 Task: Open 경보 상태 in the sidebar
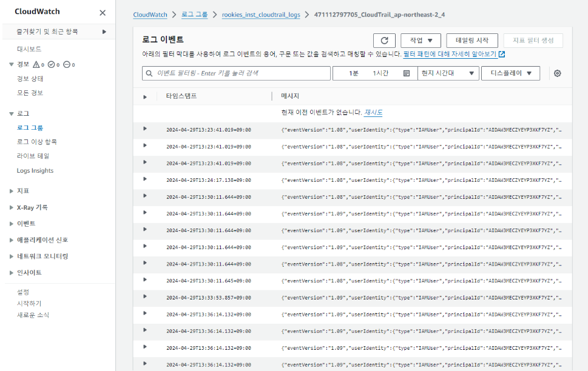(30, 79)
